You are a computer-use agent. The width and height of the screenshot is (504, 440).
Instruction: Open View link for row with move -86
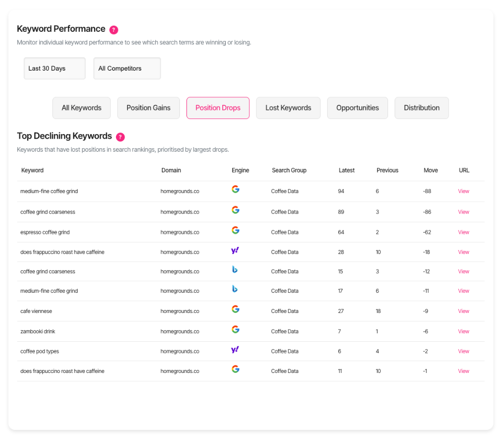(x=464, y=212)
